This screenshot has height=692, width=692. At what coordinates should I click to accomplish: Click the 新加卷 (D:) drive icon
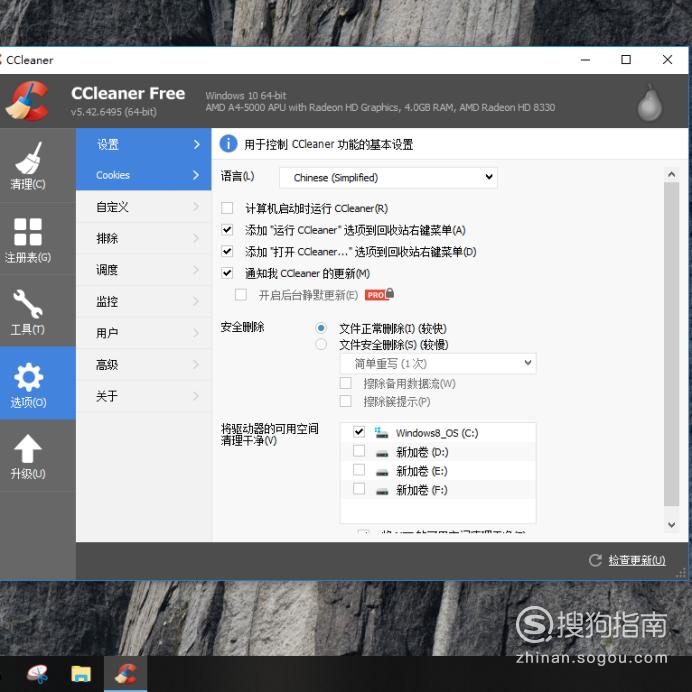tap(382, 453)
